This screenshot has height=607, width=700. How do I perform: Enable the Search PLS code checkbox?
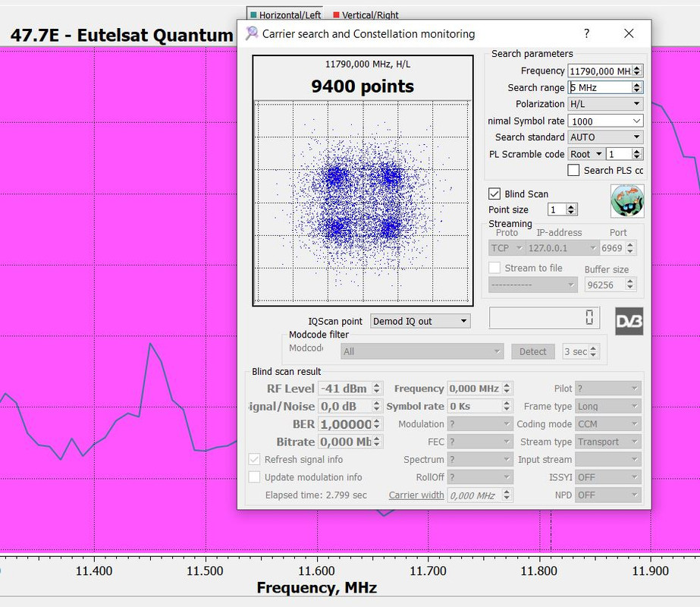click(573, 170)
